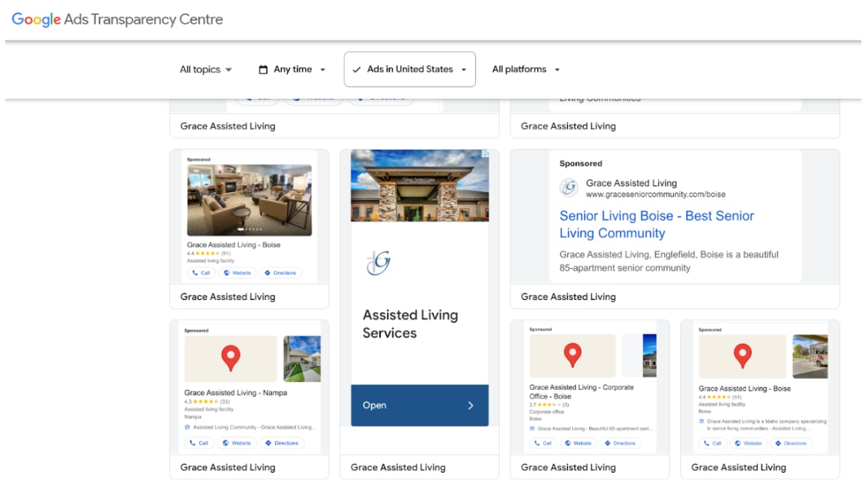The image size is (868, 494).
Task: Click the Google Ads Transparency Centre logo
Action: [117, 19]
